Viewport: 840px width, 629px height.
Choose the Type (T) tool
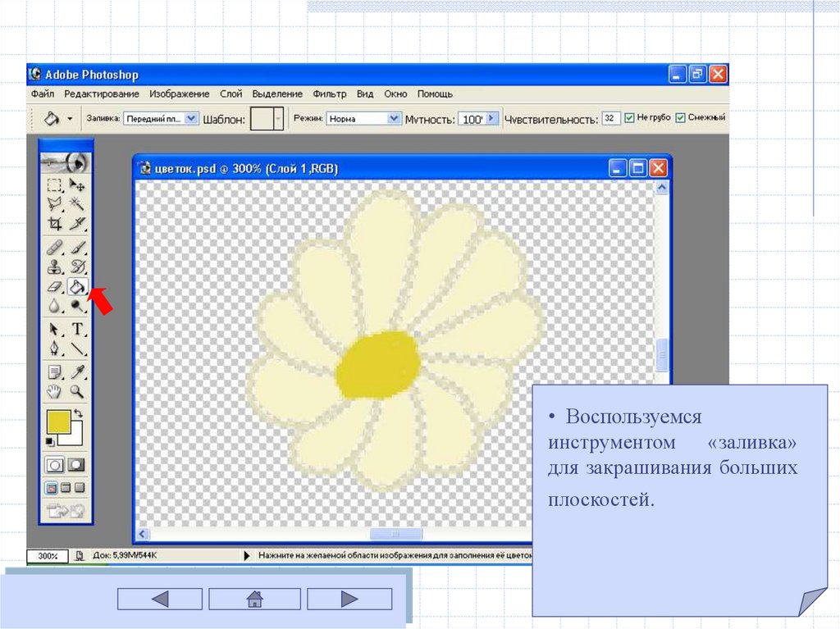pyautogui.click(x=77, y=330)
